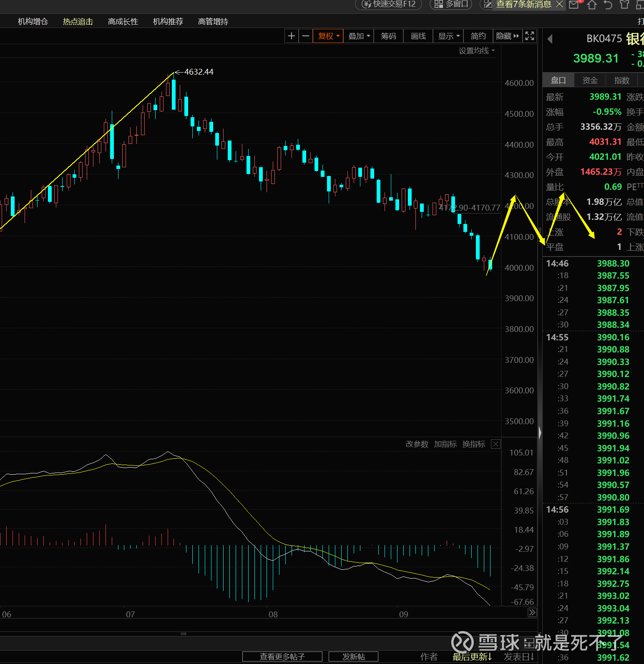
Task: Enter fullscreen chart with expand icon
Action: click(530, 36)
